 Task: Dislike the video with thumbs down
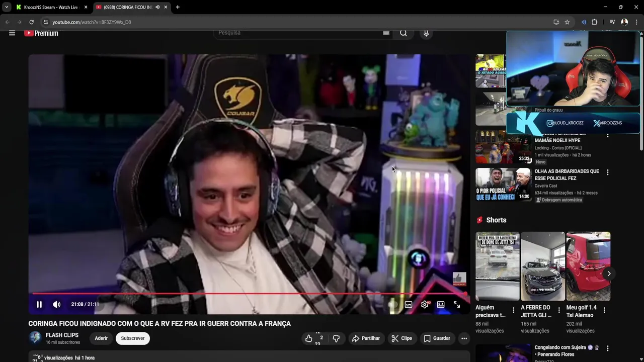click(x=336, y=338)
